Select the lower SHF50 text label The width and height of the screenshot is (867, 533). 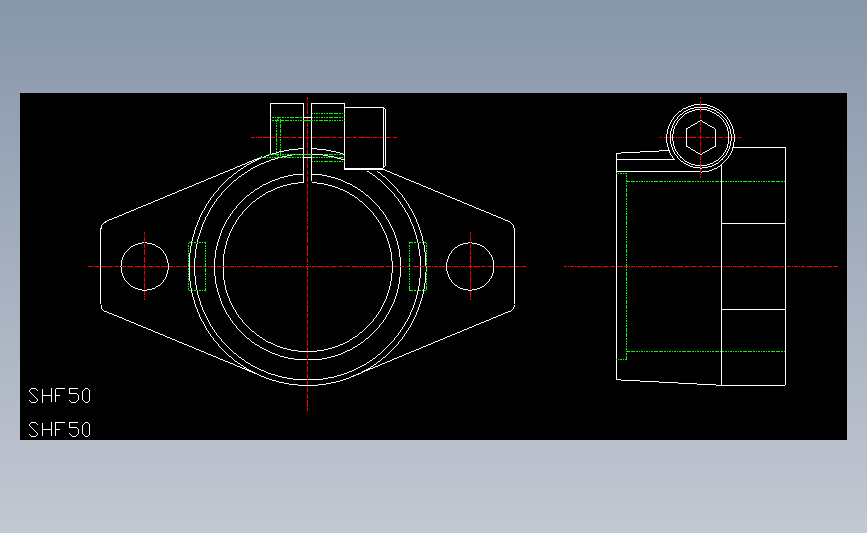(59, 430)
